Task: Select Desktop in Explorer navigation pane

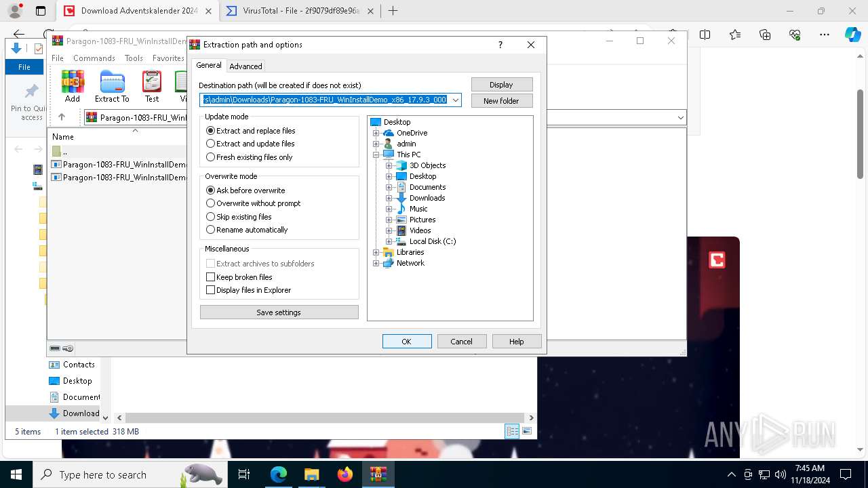Action: pos(77,381)
